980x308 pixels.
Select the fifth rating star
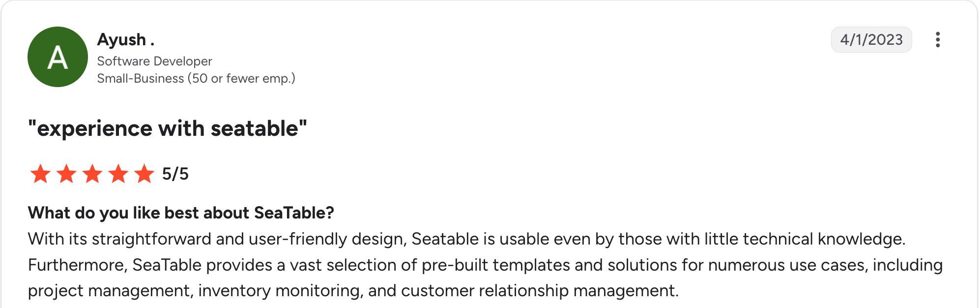click(144, 174)
